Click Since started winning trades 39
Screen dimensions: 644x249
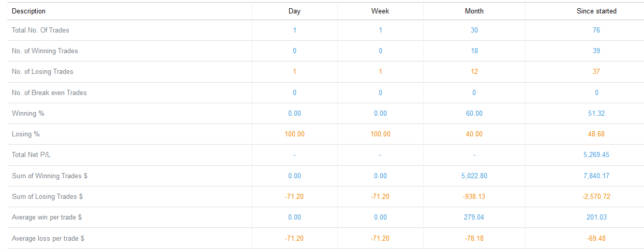(596, 51)
